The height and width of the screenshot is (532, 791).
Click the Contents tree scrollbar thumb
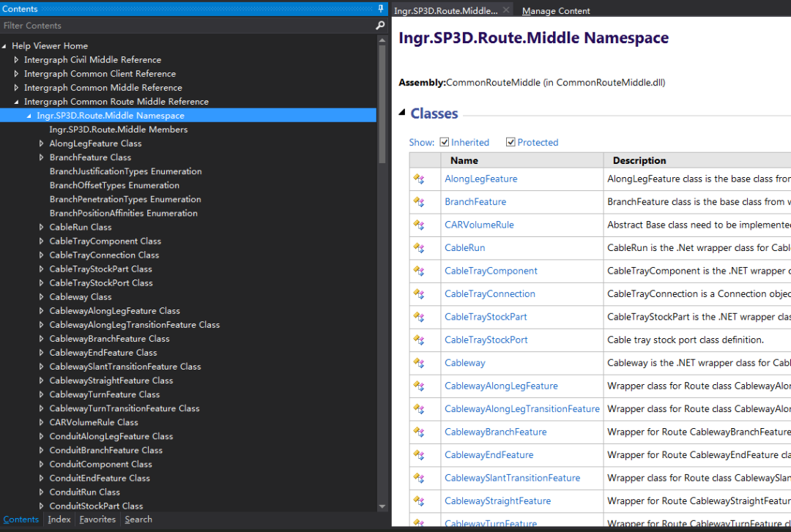pos(382,105)
